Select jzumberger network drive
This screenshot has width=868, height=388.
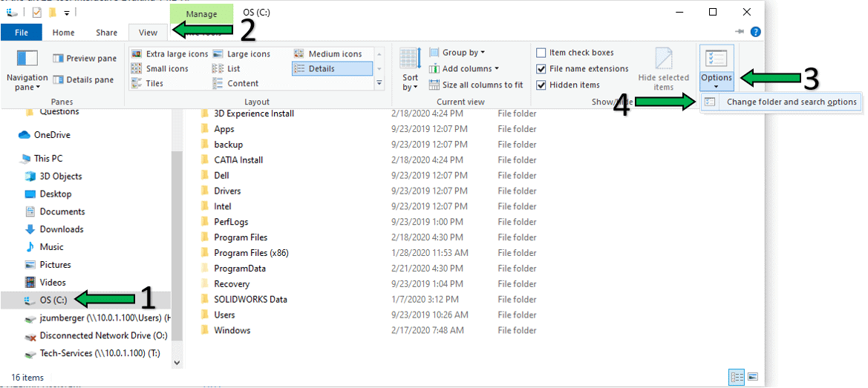[x=97, y=318]
